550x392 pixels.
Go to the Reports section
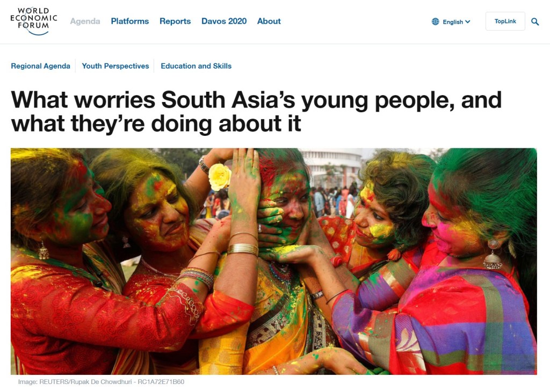point(175,21)
